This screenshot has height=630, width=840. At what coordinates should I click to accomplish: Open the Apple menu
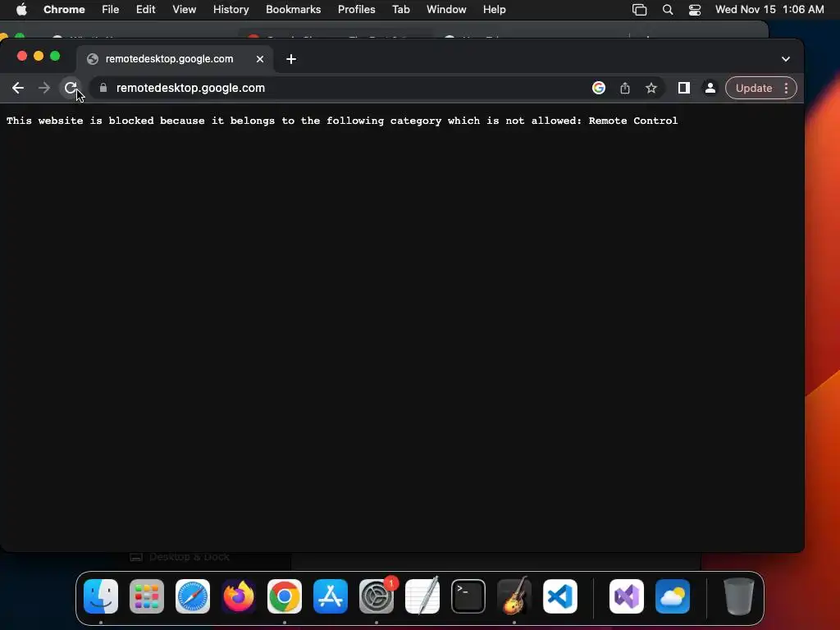click(x=21, y=9)
